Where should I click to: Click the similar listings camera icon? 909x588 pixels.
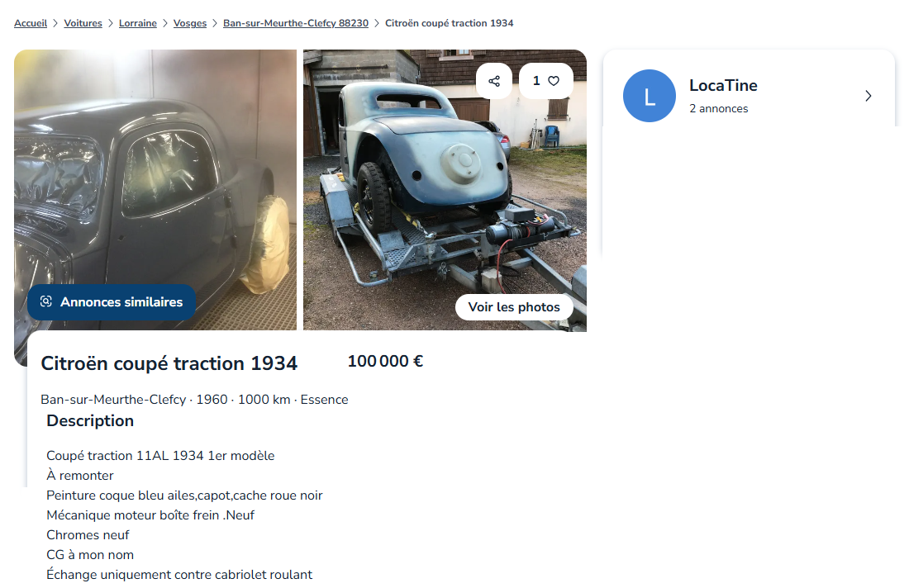(45, 301)
